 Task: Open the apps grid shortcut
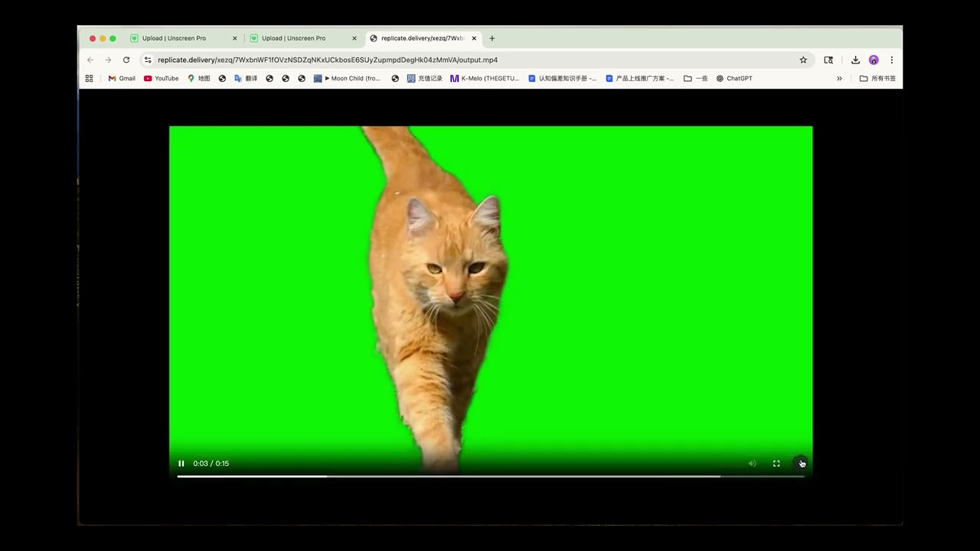(89, 78)
